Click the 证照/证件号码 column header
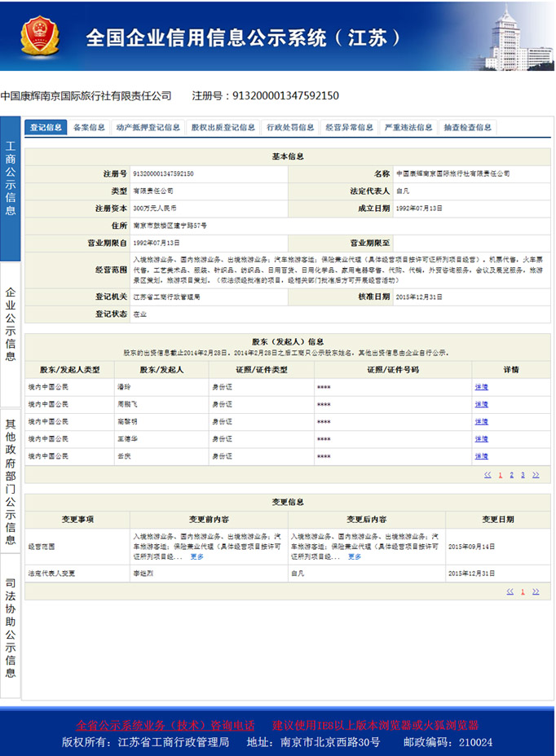Screen dimensions: 556x756 pyautogui.click(x=393, y=370)
